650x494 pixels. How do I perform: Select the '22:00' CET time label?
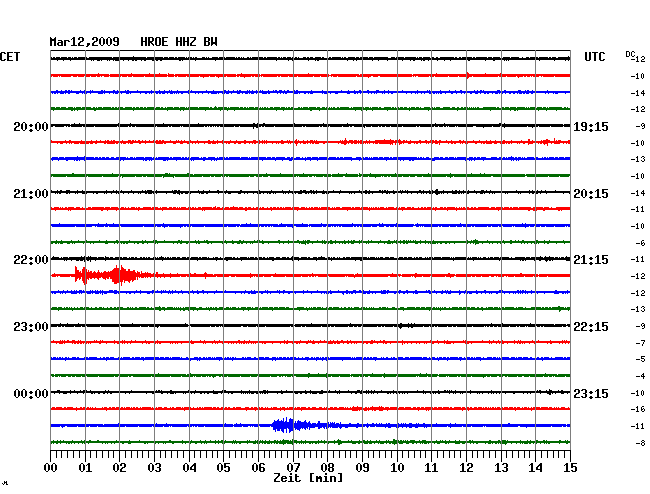click(x=31, y=260)
